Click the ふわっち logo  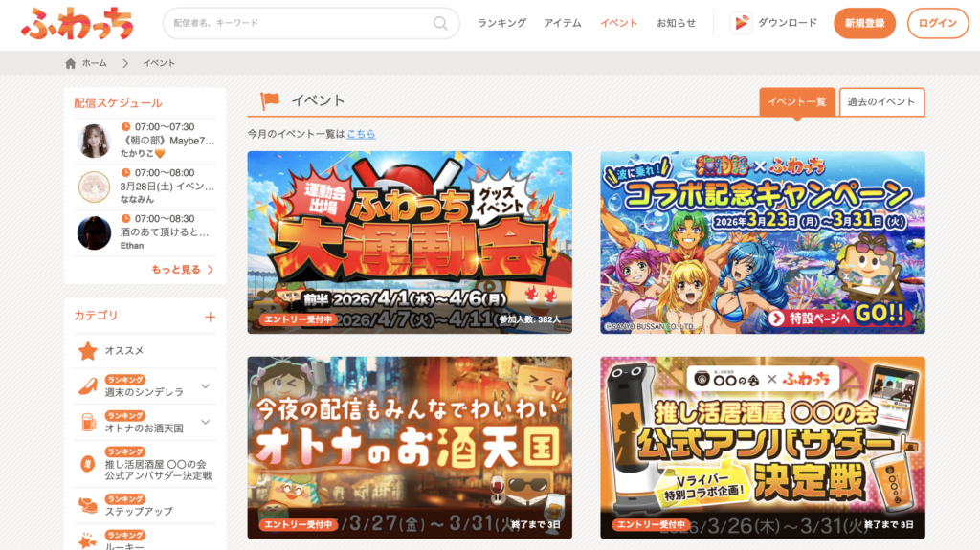(78, 23)
